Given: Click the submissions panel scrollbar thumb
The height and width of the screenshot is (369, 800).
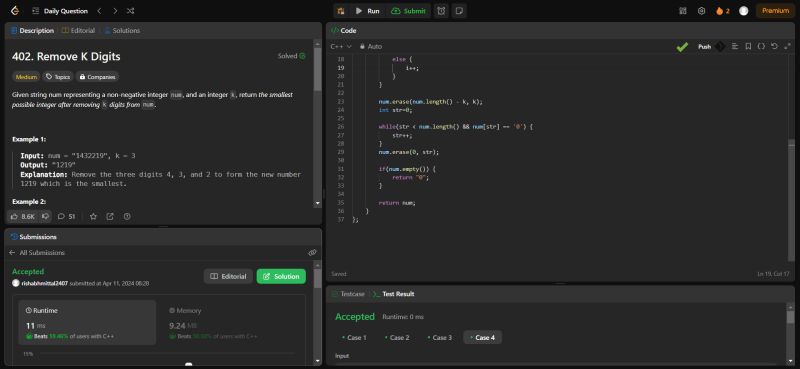Looking at the screenshot, I should [318, 278].
